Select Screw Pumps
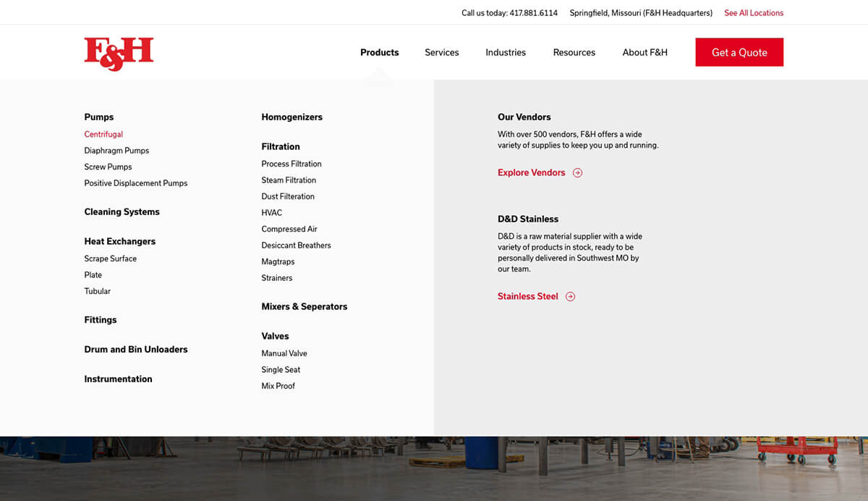The height and width of the screenshot is (501, 868). coord(108,167)
